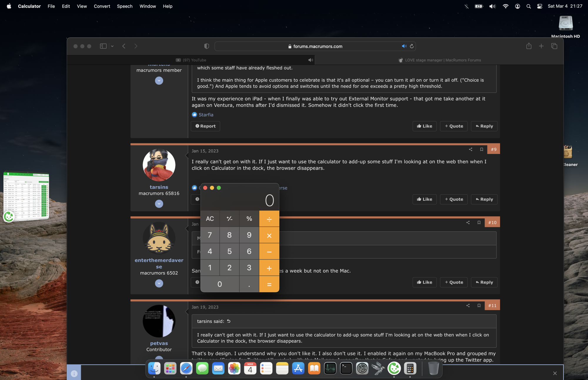The width and height of the screenshot is (588, 380).
Task: Open the privacy shield icon in Safari
Action: pos(206,46)
